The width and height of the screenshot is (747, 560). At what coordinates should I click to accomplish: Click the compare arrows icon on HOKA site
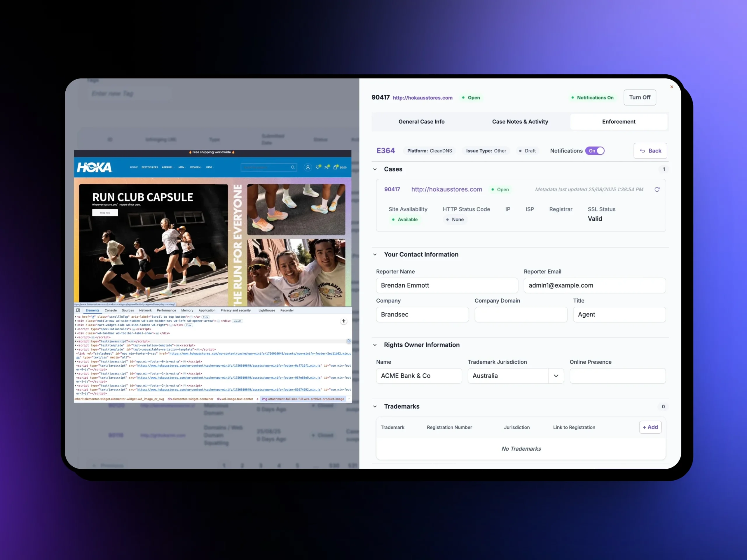coord(327,167)
